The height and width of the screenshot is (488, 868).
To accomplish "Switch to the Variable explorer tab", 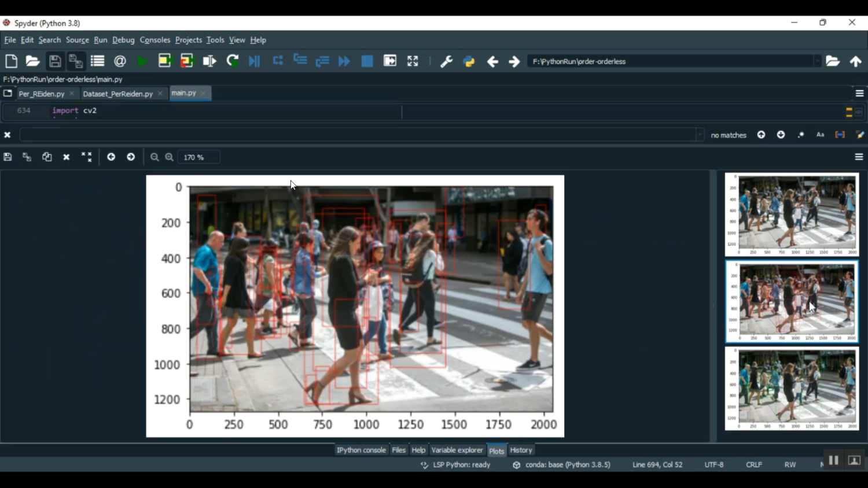I will coord(457,450).
